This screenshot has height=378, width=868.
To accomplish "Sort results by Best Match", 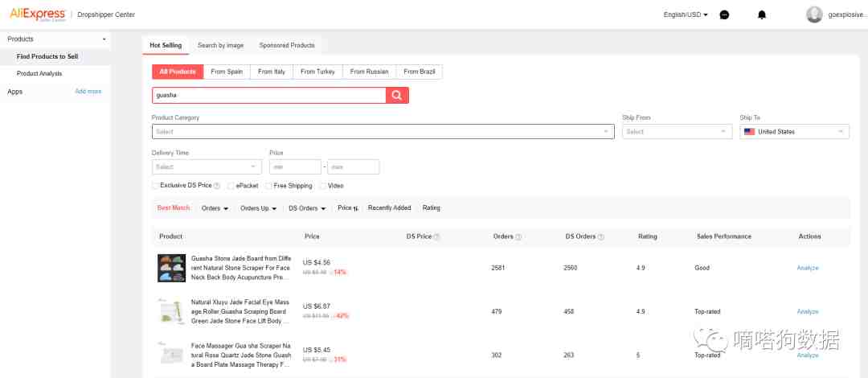I will click(x=174, y=207).
